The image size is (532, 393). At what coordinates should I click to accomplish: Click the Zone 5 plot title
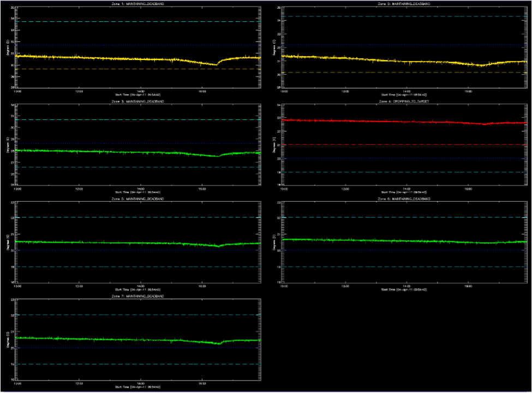point(138,199)
